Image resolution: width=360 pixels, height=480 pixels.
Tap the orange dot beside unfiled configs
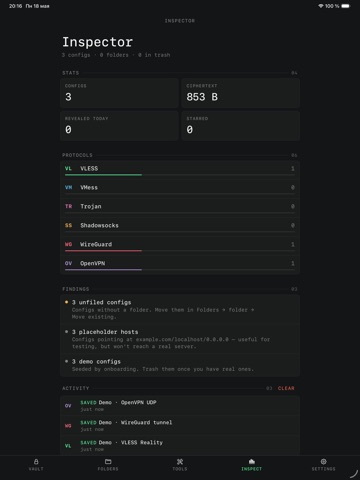click(x=66, y=302)
